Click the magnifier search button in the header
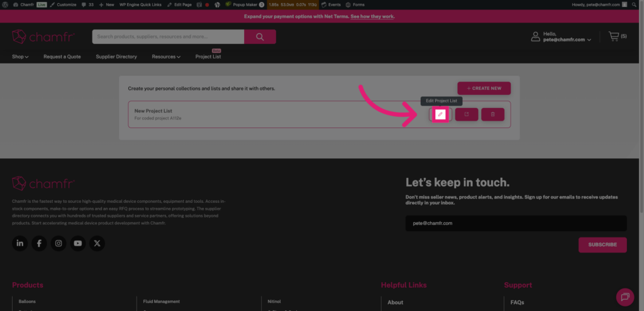 click(x=260, y=36)
